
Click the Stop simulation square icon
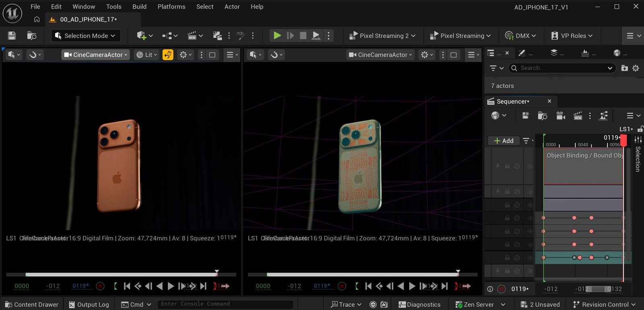[303, 36]
